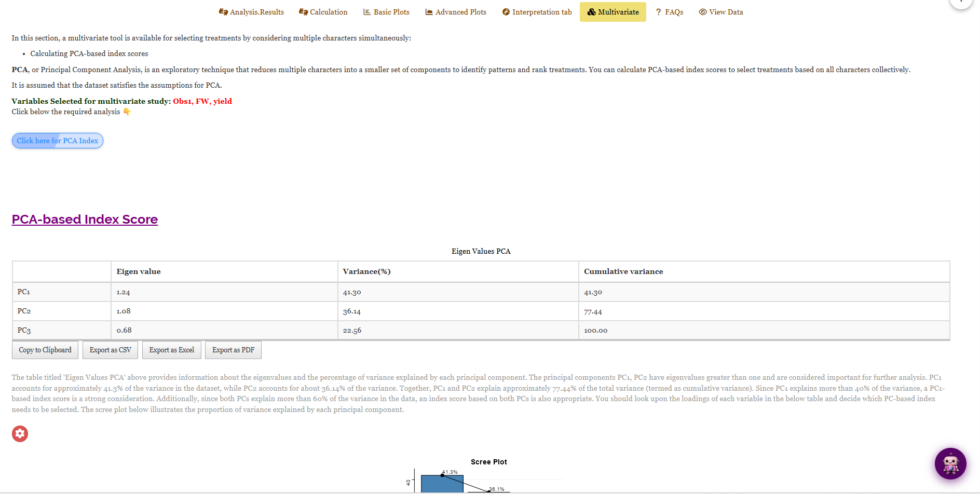Screen dimensions: 980x494
Task: Click the Multivariate tab
Action: pos(613,12)
